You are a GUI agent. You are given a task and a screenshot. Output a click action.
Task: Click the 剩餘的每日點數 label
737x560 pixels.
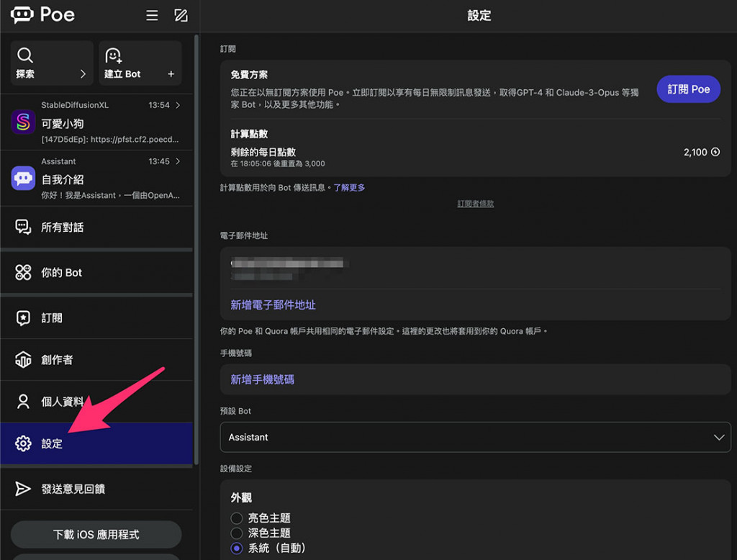263,152
